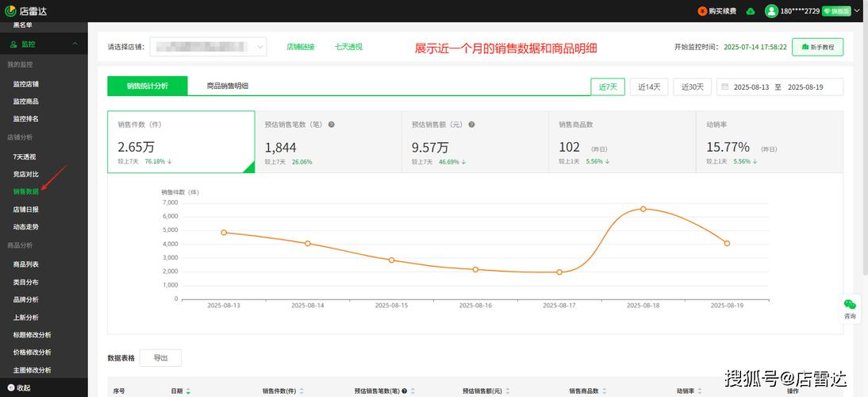Open 竞店对比 in the sidebar
868x397 pixels.
click(x=26, y=175)
